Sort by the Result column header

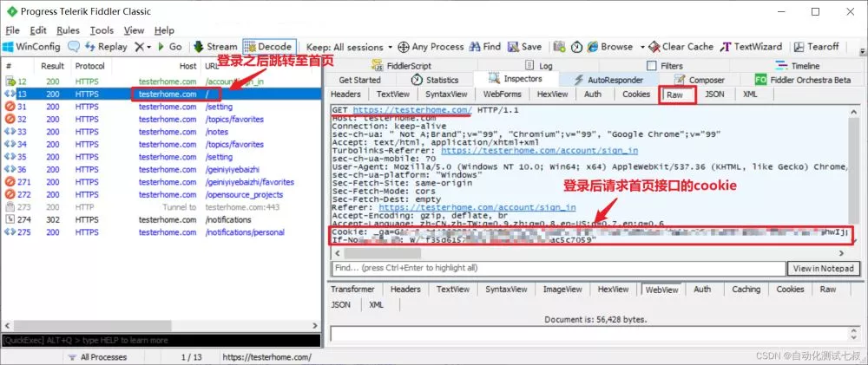click(53, 66)
